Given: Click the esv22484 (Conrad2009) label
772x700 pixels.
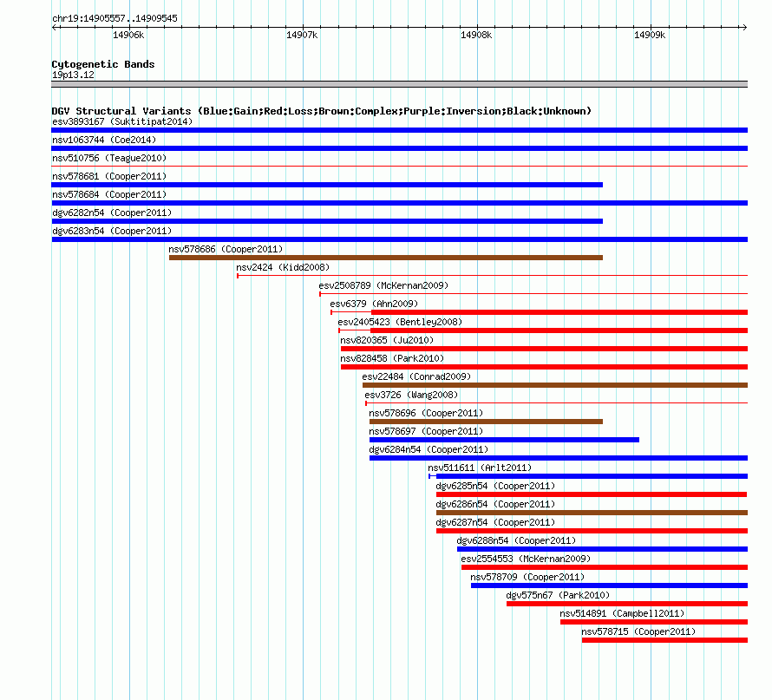Looking at the screenshot, I should (x=416, y=376).
